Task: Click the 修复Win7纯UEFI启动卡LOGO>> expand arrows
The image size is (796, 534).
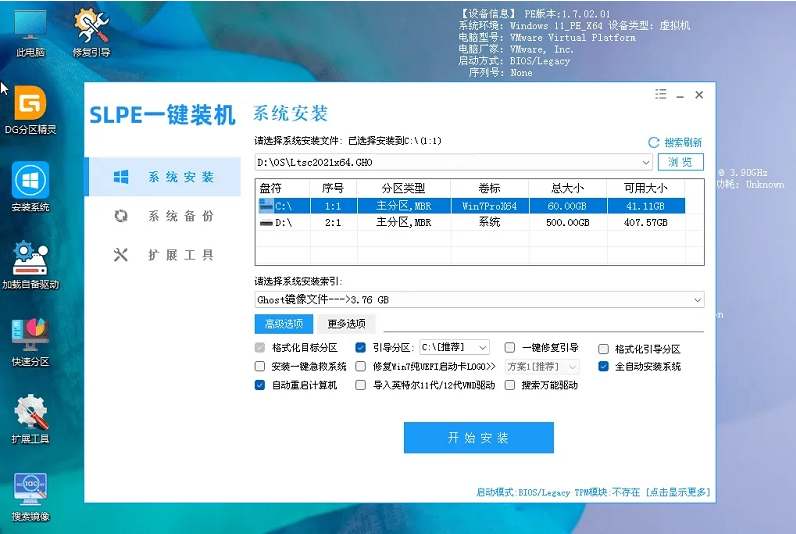Action: pos(490,366)
